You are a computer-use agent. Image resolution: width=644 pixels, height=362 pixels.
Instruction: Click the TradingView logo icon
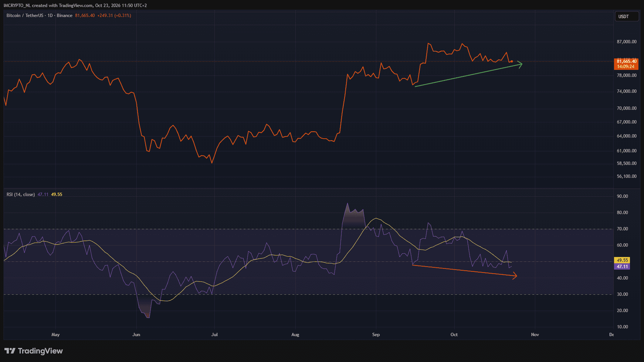pyautogui.click(x=10, y=351)
